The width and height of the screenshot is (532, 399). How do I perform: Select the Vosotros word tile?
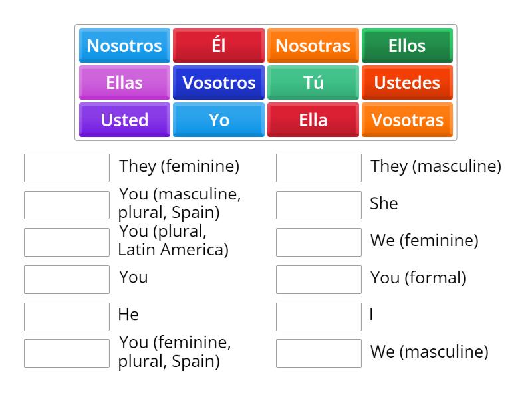coord(218,82)
